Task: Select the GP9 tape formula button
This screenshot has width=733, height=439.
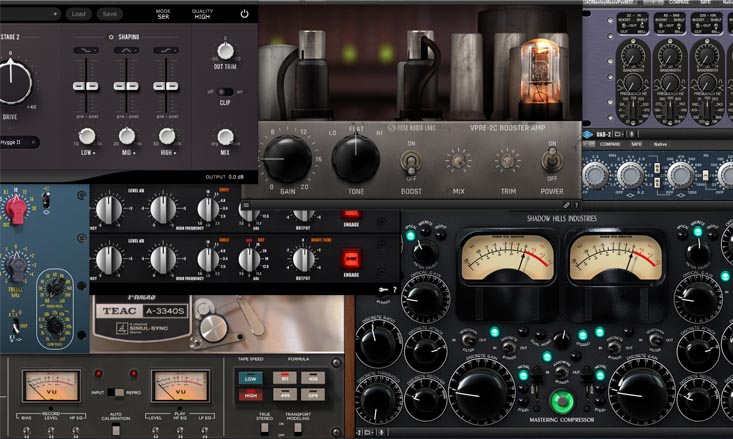Action: click(313, 395)
